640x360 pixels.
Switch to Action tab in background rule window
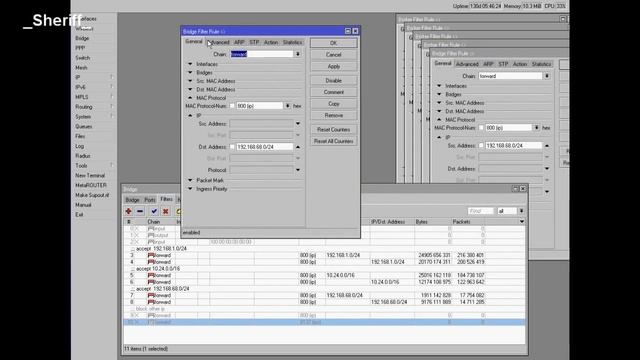click(x=520, y=64)
